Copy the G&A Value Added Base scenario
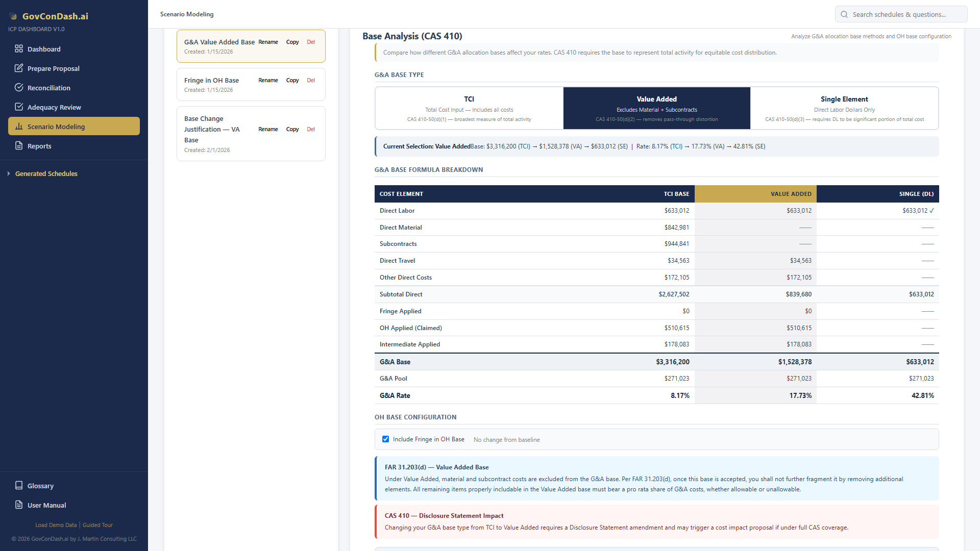This screenshot has height=551, width=980. point(292,42)
